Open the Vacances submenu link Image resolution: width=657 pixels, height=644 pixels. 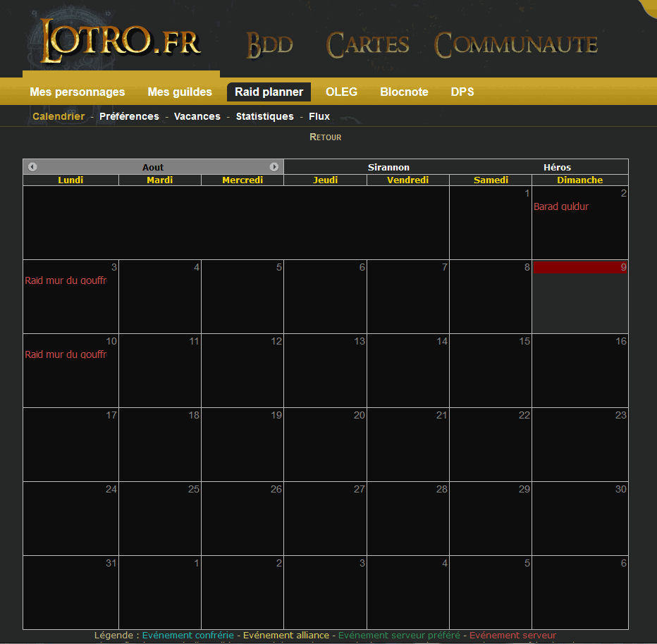[x=197, y=116]
